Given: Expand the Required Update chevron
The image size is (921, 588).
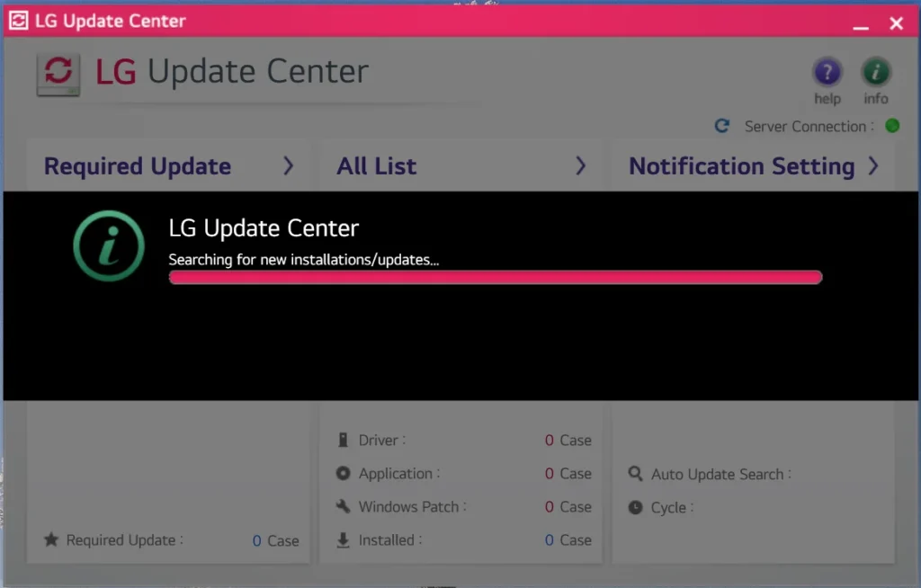Looking at the screenshot, I should pyautogui.click(x=289, y=166).
